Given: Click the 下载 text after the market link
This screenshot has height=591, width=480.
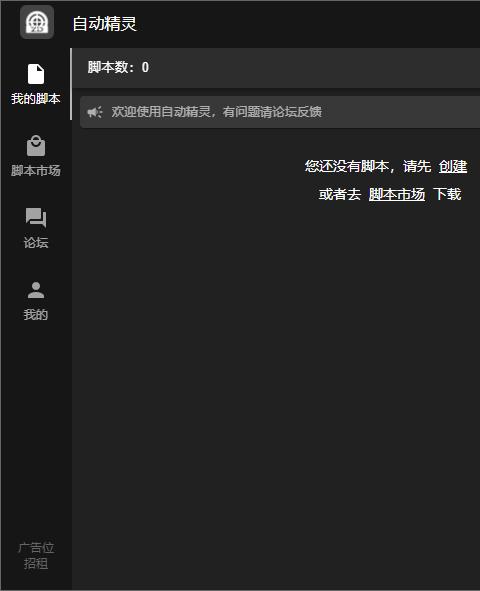Looking at the screenshot, I should click(x=447, y=194).
